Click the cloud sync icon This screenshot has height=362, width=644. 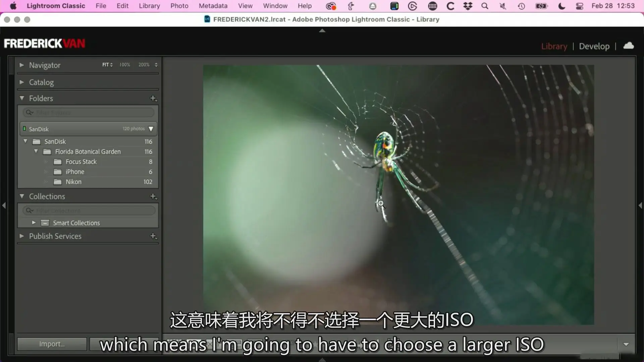(x=629, y=46)
